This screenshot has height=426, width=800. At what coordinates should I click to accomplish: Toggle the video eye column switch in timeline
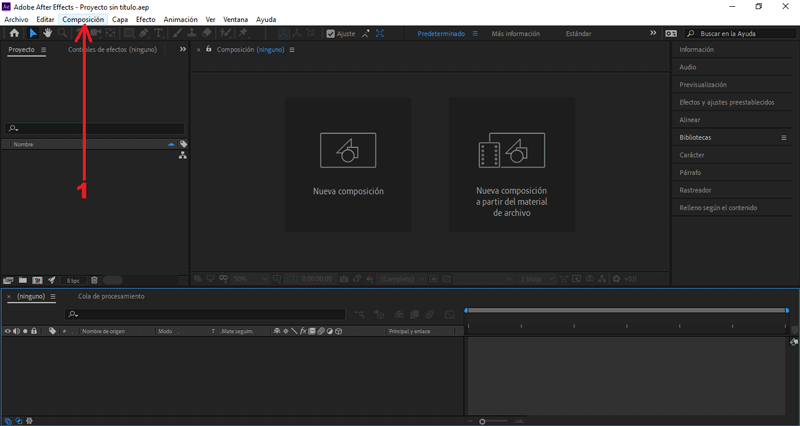(x=8, y=331)
